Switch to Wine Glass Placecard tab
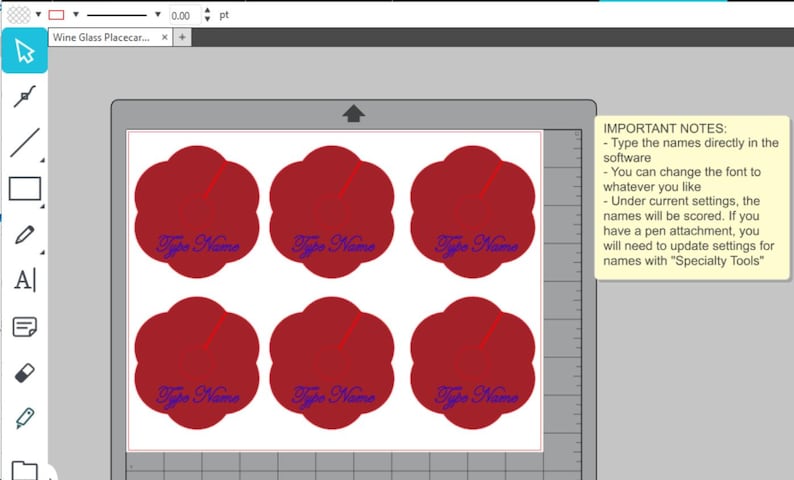This screenshot has height=480, width=794. [101, 37]
